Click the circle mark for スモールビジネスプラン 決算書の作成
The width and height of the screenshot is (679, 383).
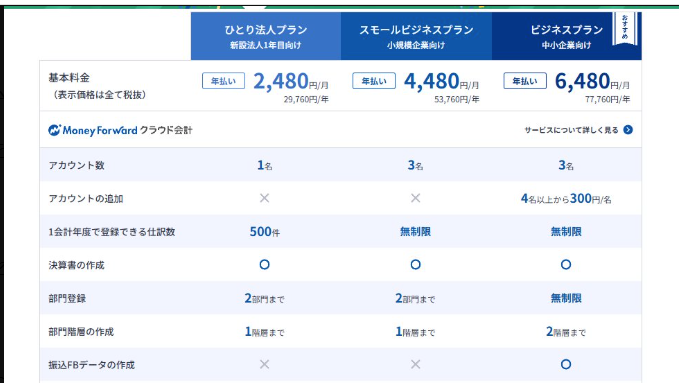tap(415, 264)
